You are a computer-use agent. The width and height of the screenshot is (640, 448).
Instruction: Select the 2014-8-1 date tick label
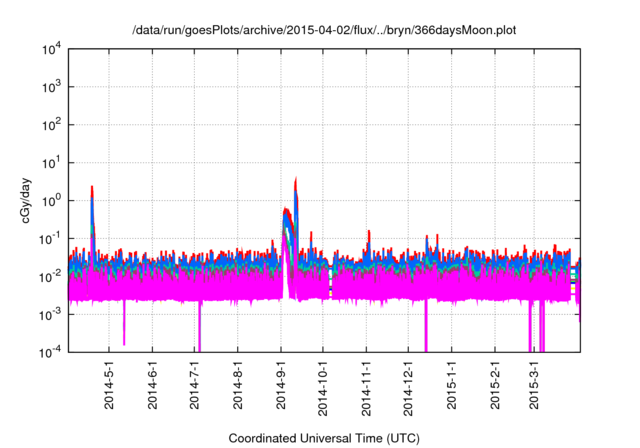[239, 388]
